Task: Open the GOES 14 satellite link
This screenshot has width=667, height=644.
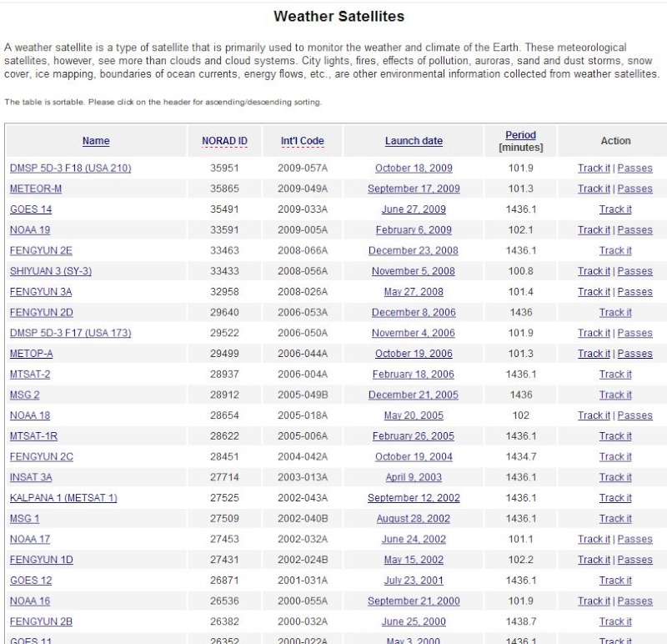Action: [x=31, y=209]
